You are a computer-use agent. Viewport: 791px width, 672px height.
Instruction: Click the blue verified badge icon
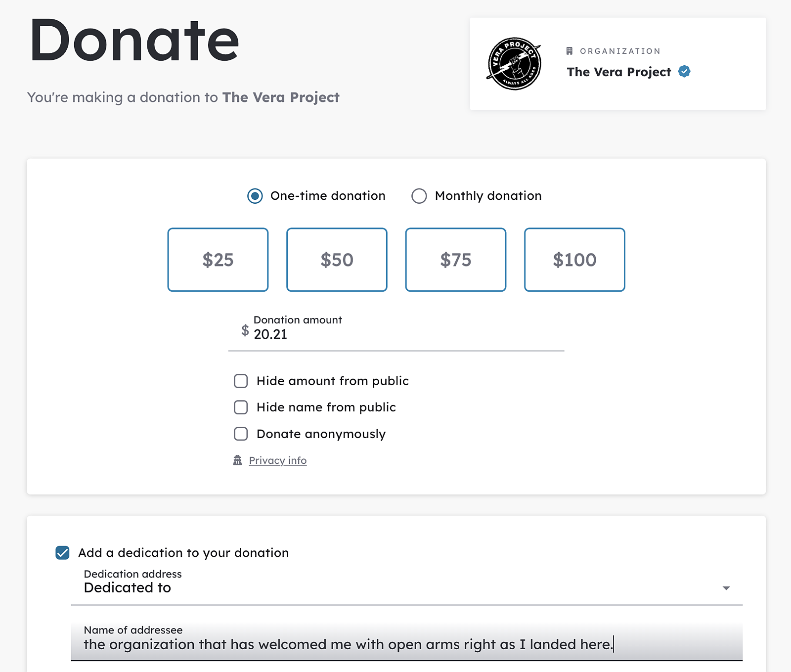(684, 72)
